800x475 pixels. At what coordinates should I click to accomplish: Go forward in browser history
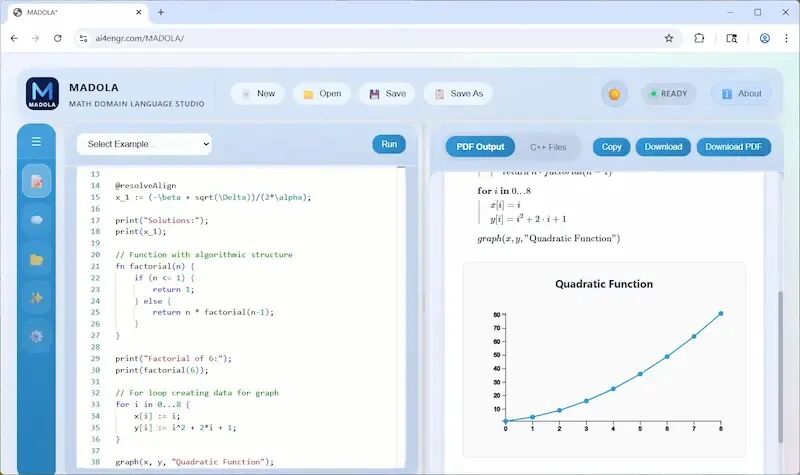(x=35, y=38)
